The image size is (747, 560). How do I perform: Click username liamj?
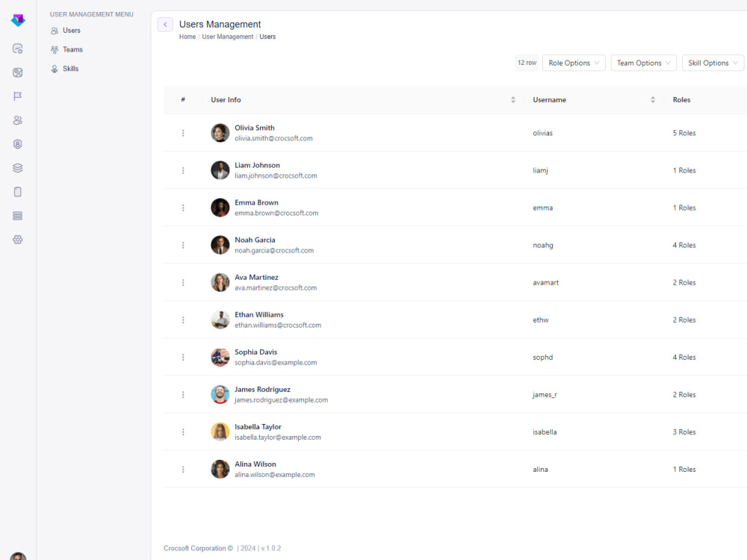tap(540, 170)
